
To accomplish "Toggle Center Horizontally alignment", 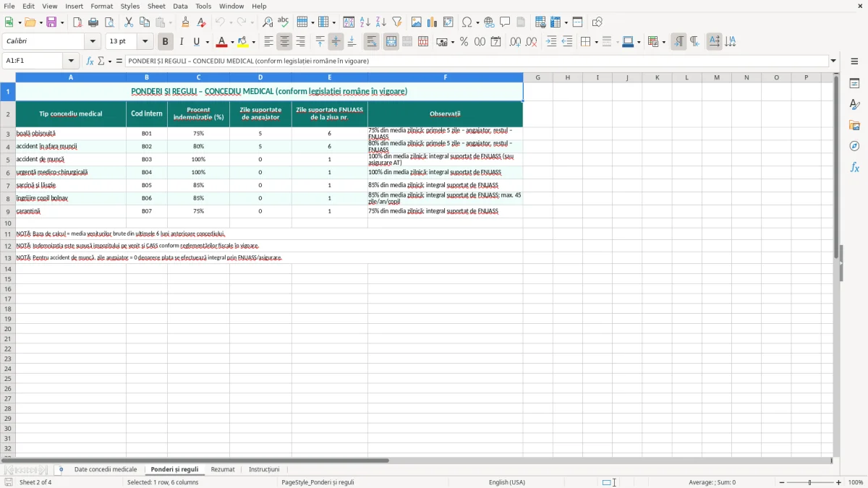I will pos(285,41).
